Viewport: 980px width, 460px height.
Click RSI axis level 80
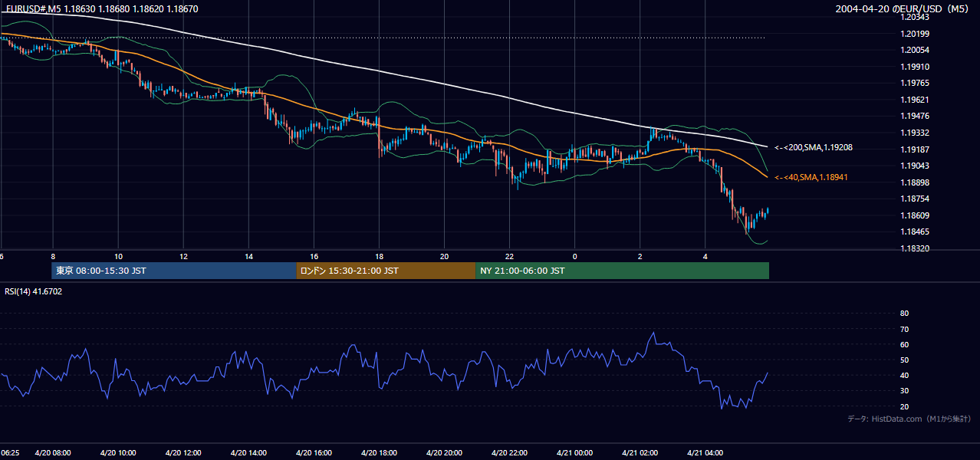tap(904, 314)
